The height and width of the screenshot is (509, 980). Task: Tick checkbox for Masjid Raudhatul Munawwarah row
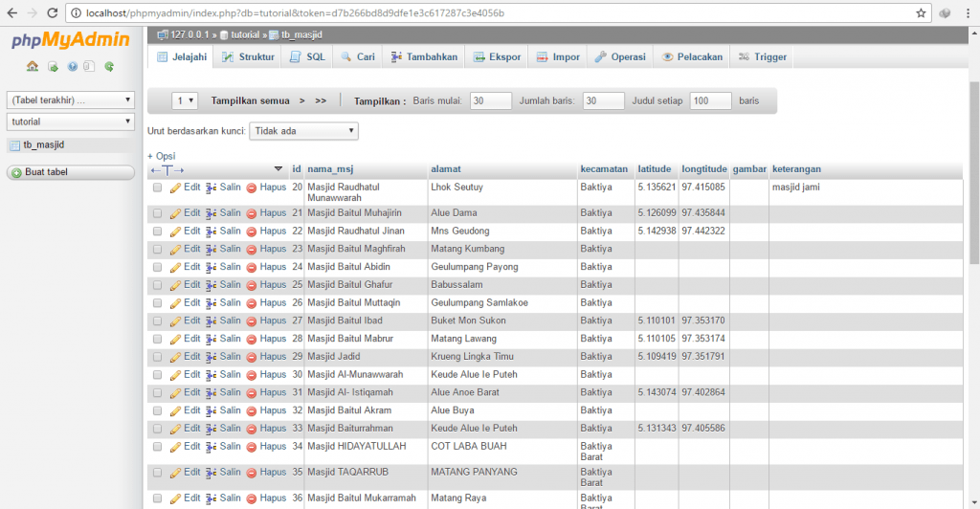pos(158,188)
